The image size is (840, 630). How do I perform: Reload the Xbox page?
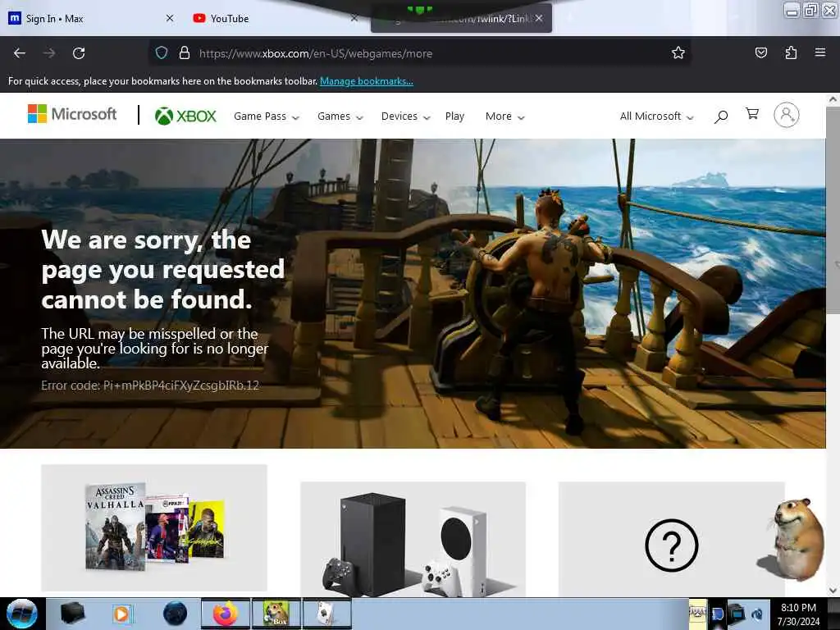pos(79,53)
